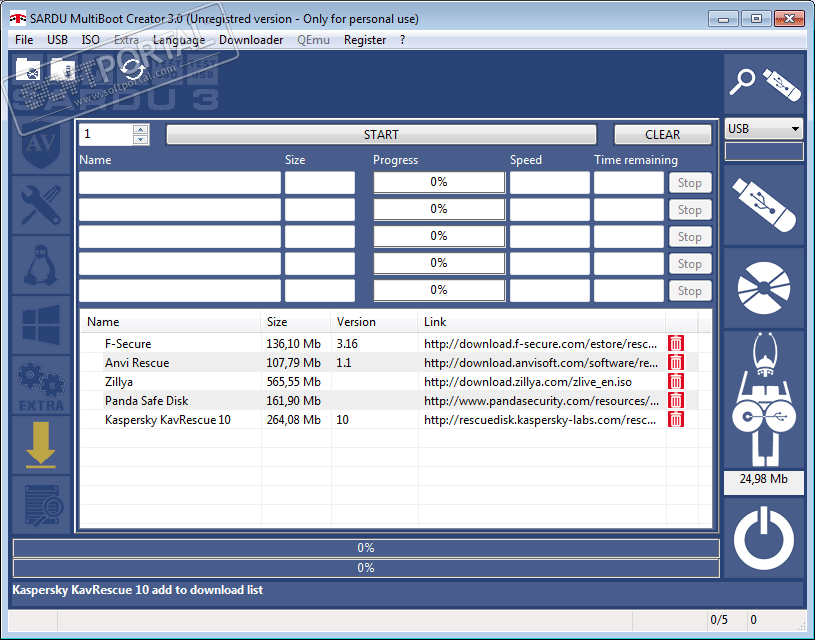Viewport: 815px width, 640px height.
Task: Delete F-Secure from download list
Action: coord(676,343)
